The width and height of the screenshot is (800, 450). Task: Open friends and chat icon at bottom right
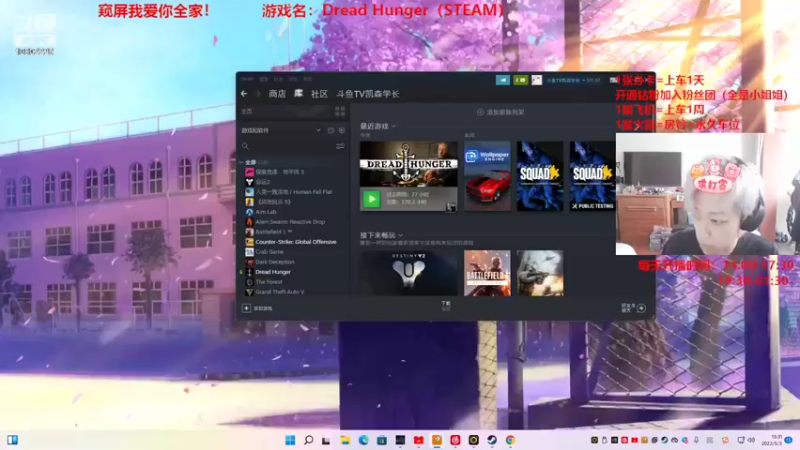641,308
